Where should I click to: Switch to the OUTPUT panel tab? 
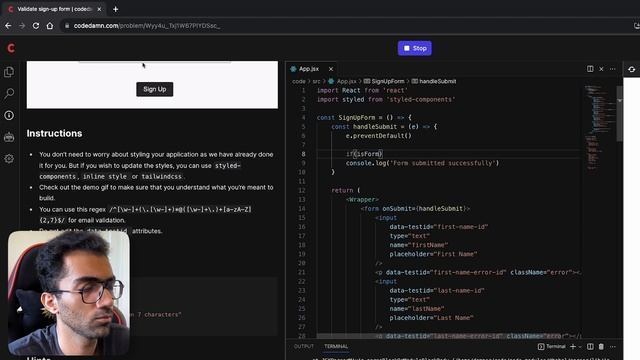(304, 346)
